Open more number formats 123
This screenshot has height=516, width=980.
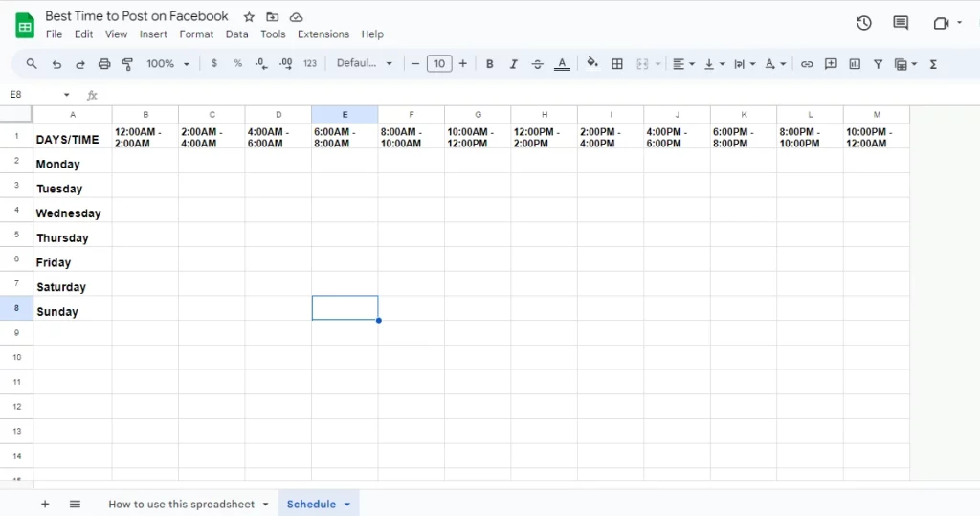pyautogui.click(x=310, y=64)
